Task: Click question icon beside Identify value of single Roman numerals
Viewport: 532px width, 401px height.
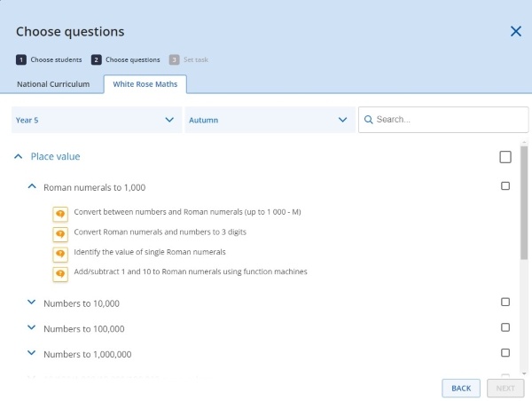Action: click(60, 254)
